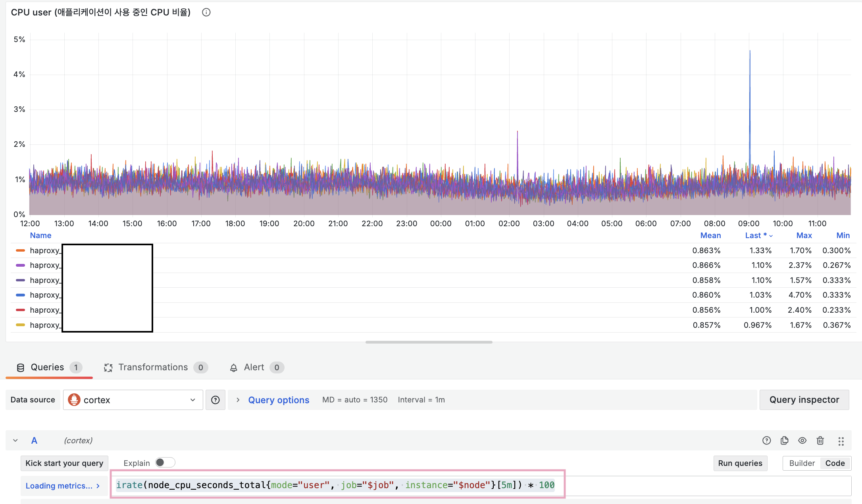Click the Mean value 0.866%
This screenshot has height=504, width=862.
(x=706, y=265)
